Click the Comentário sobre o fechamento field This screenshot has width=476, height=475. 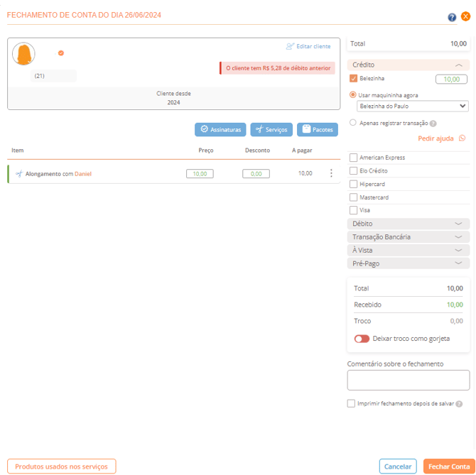click(409, 380)
